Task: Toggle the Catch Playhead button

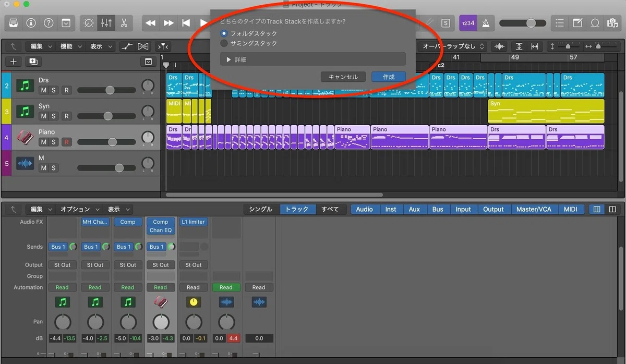Action: 163,46
